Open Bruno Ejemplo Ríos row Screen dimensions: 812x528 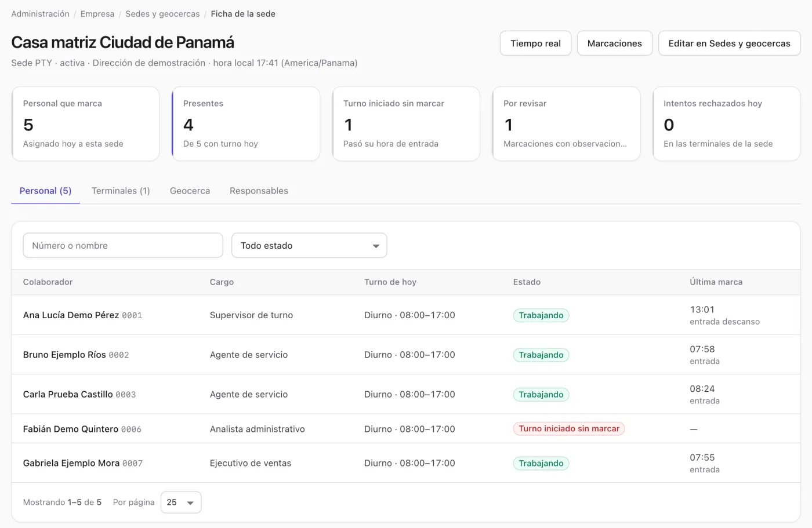tap(406, 355)
